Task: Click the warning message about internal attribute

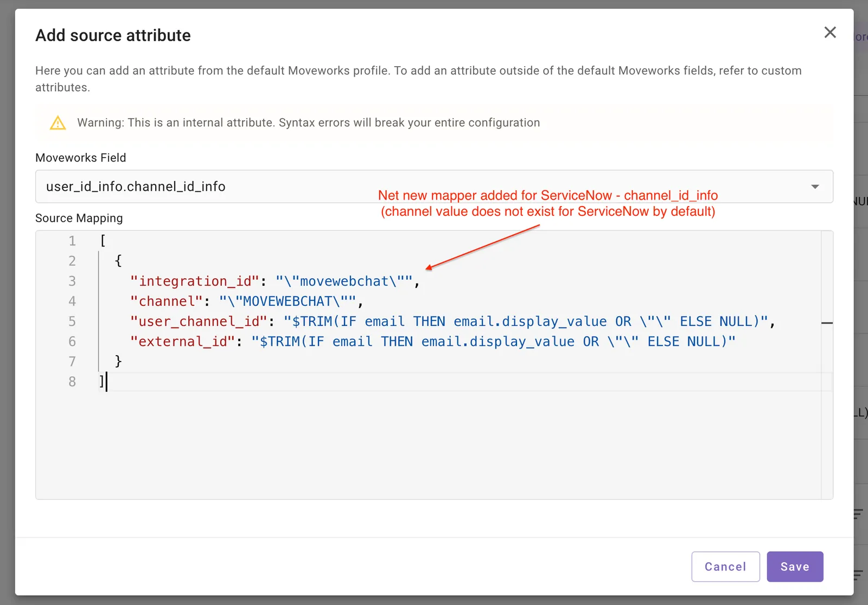Action: 308,123
